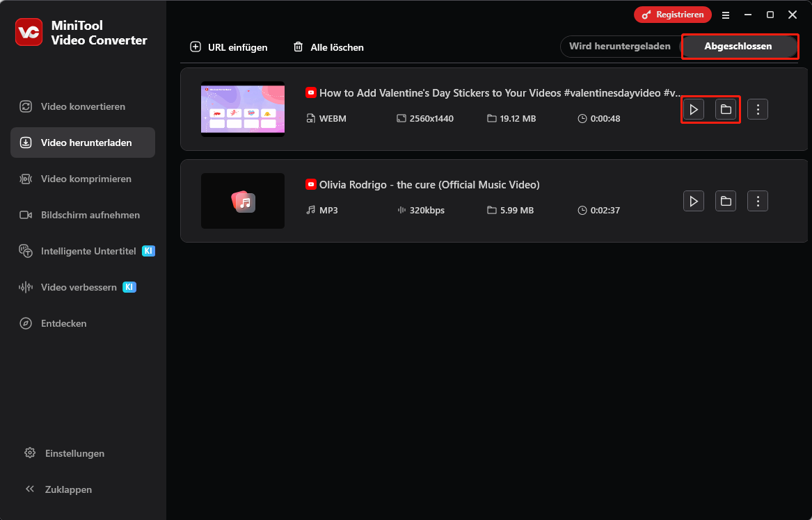The width and height of the screenshot is (812, 520).
Task: Click the Bildschirm aufnehmen camera icon
Action: (26, 216)
